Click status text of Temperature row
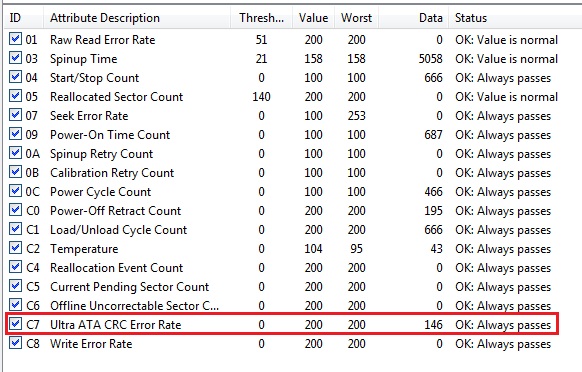Viewport: 582px width, 372px height. (503, 249)
